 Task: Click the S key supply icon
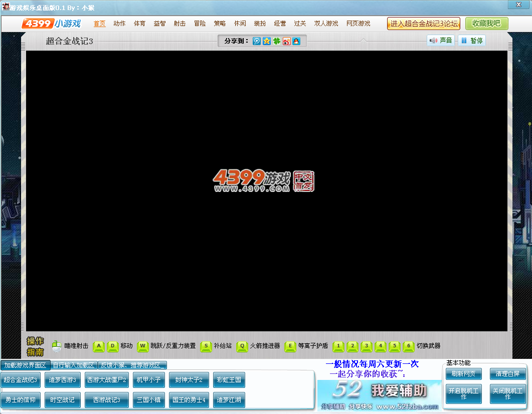click(206, 346)
